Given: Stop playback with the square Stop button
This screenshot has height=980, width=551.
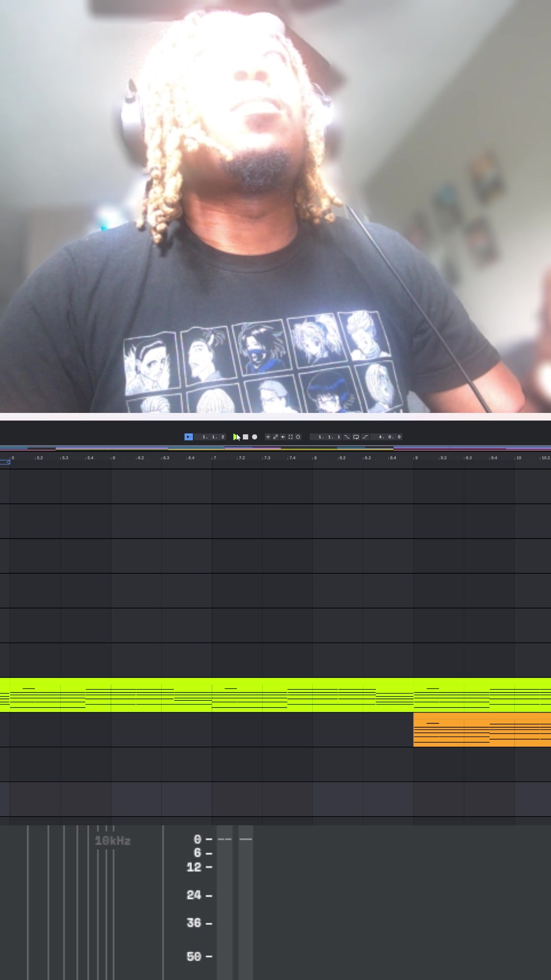Looking at the screenshot, I should (245, 437).
